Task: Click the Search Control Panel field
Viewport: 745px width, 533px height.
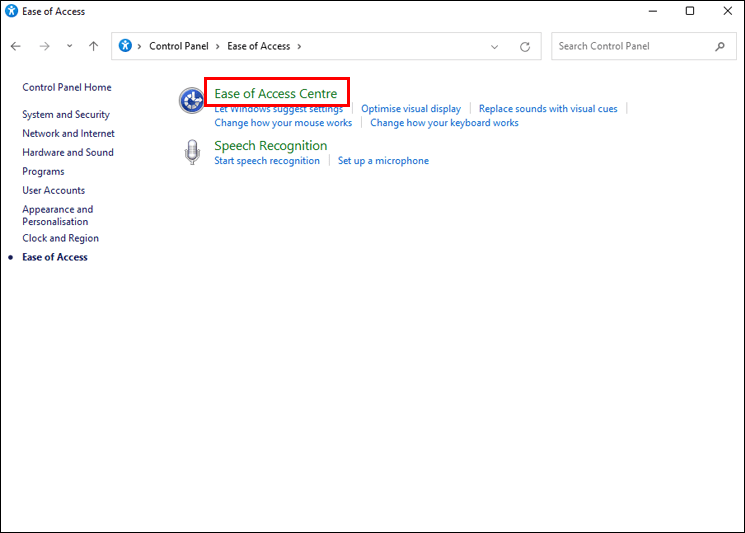Action: pyautogui.click(x=630, y=46)
